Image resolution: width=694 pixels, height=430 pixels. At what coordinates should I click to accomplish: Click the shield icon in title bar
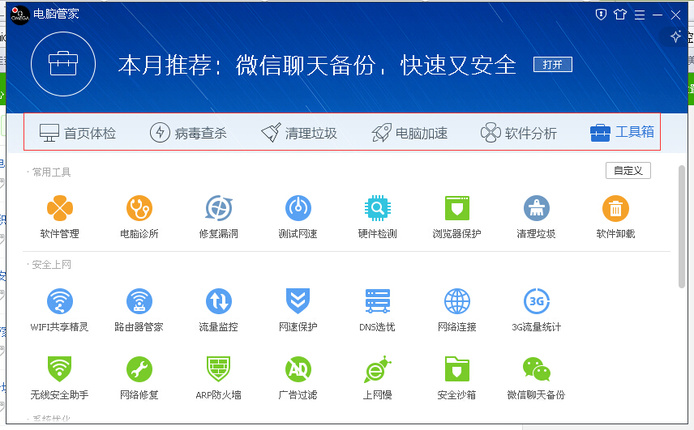click(x=601, y=15)
